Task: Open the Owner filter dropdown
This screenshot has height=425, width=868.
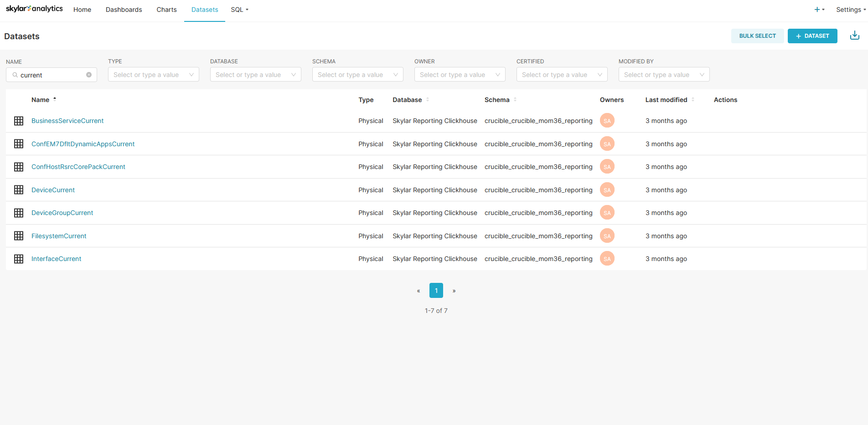Action: [x=460, y=75]
